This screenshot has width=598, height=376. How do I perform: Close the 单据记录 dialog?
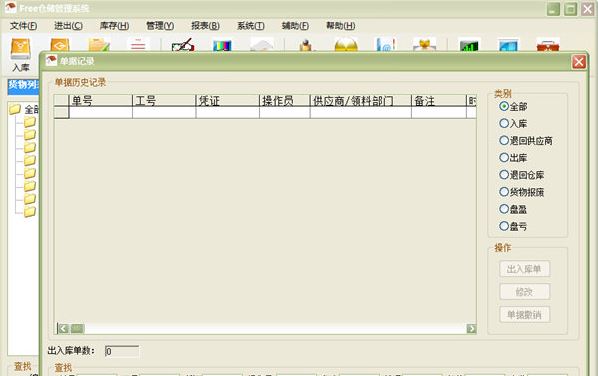pos(579,61)
